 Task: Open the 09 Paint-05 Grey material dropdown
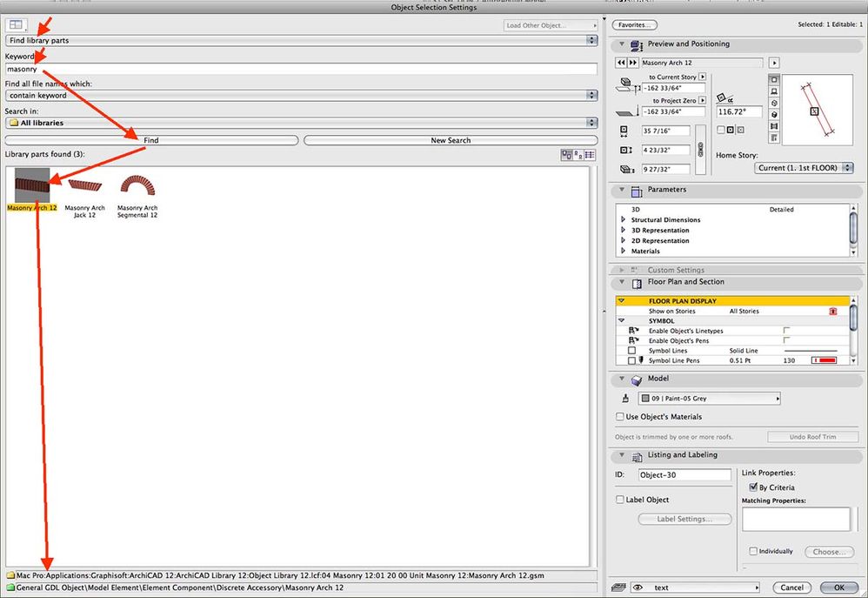[709, 399]
